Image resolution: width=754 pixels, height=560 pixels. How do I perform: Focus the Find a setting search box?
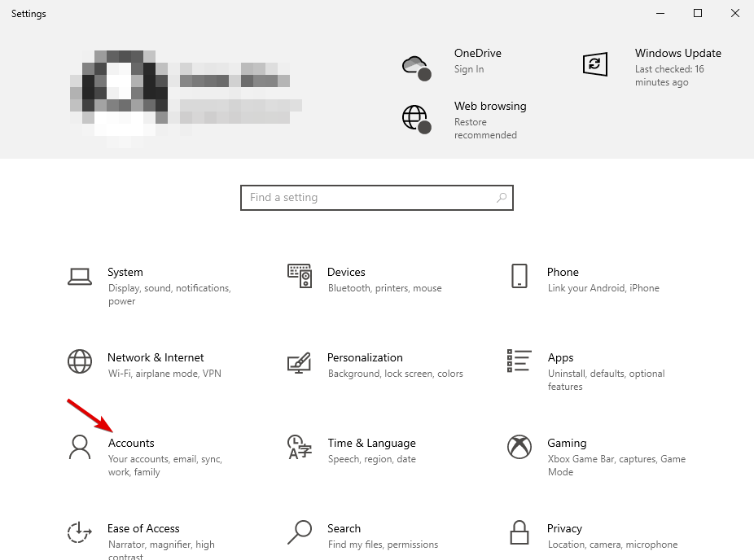click(377, 198)
